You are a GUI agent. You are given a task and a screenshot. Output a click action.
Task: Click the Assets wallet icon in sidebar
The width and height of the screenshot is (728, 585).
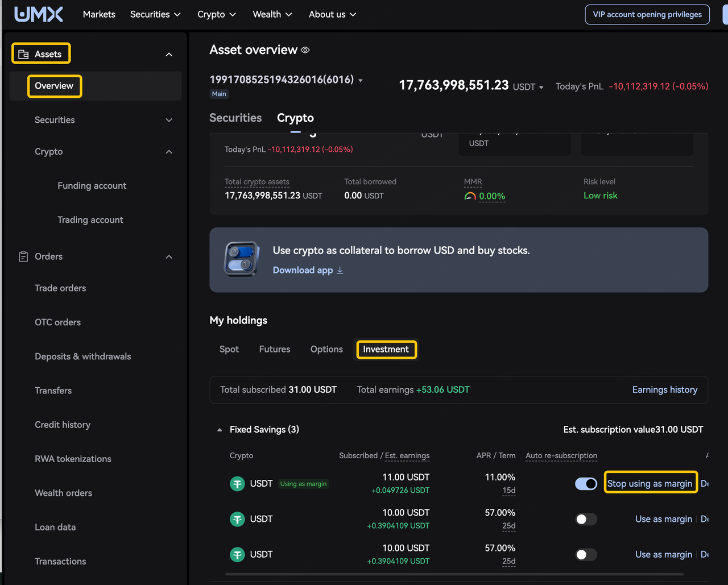(x=23, y=55)
